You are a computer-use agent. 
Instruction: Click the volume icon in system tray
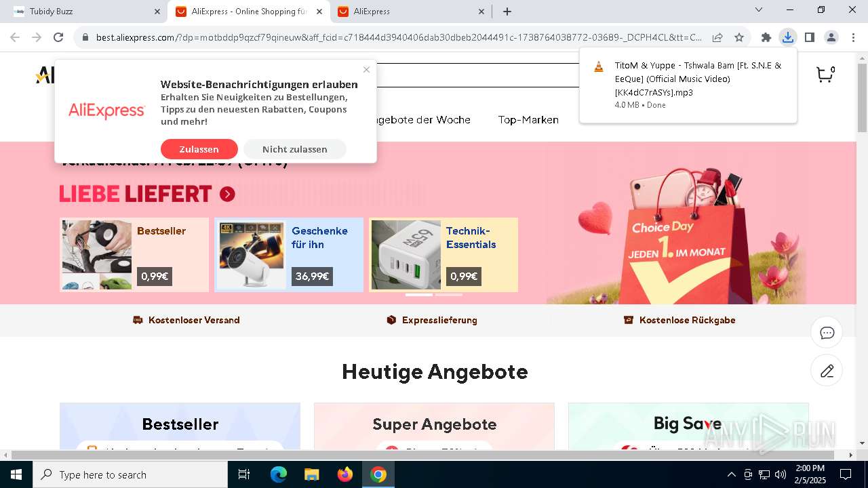781,474
